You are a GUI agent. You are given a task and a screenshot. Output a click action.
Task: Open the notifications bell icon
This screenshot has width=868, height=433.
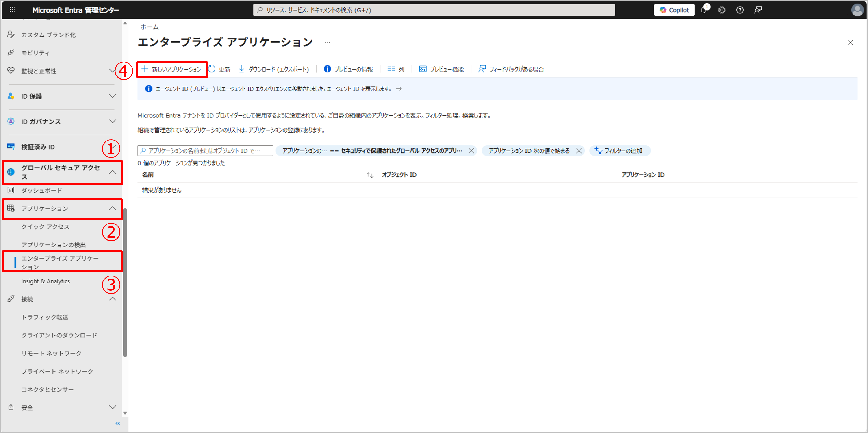(703, 10)
